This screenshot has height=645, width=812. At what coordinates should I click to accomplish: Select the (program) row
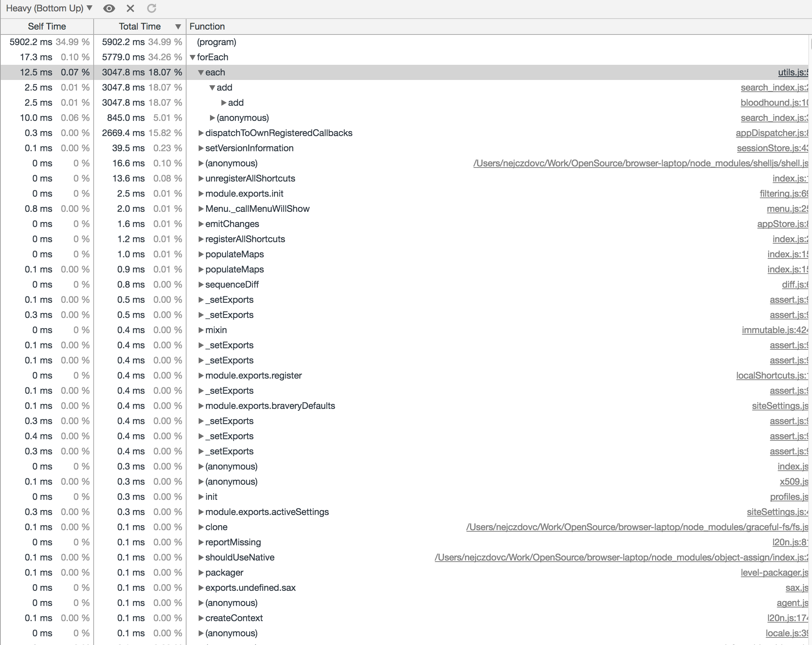(216, 42)
